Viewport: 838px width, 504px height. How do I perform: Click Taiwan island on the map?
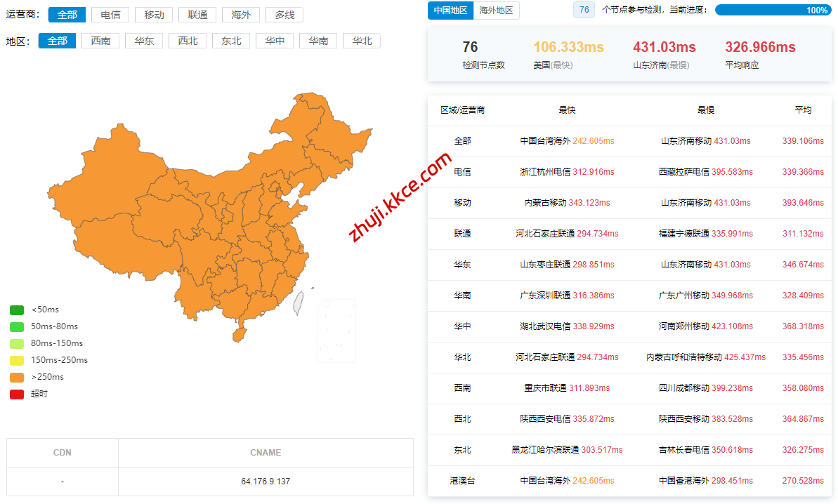(298, 301)
